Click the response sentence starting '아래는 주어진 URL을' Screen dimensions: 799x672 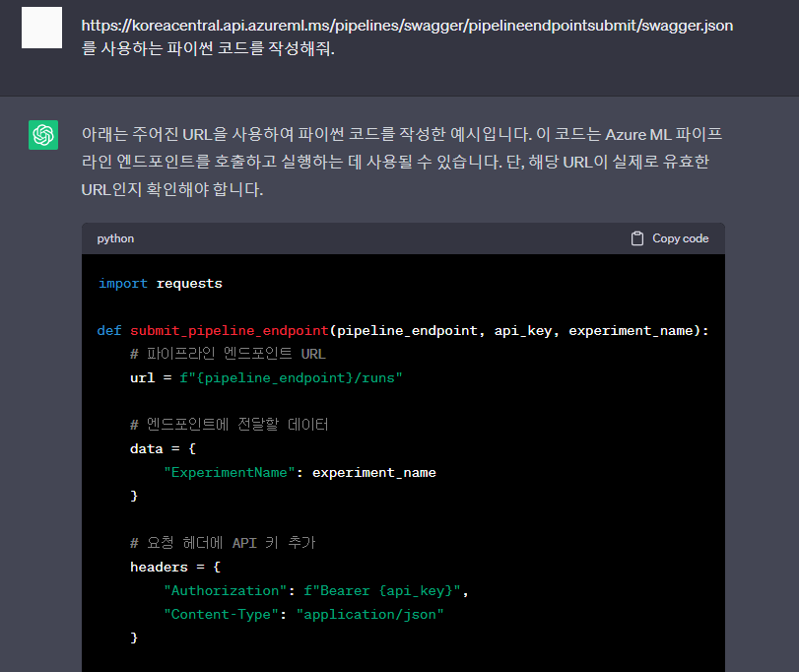(306, 135)
